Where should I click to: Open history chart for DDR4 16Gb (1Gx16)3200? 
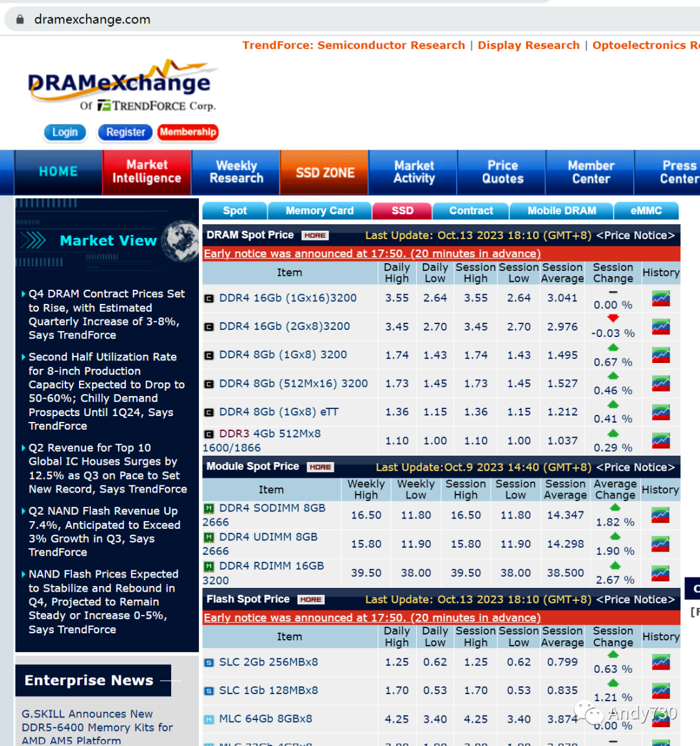(x=660, y=298)
